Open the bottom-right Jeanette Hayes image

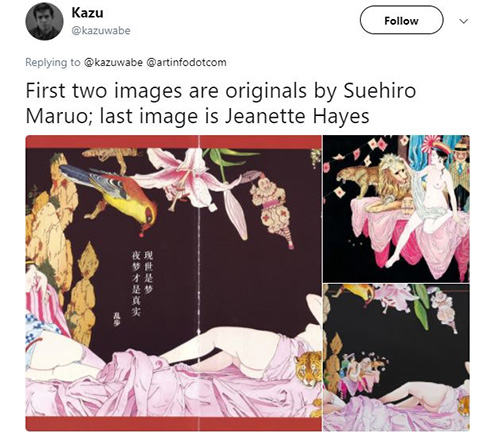click(x=396, y=358)
